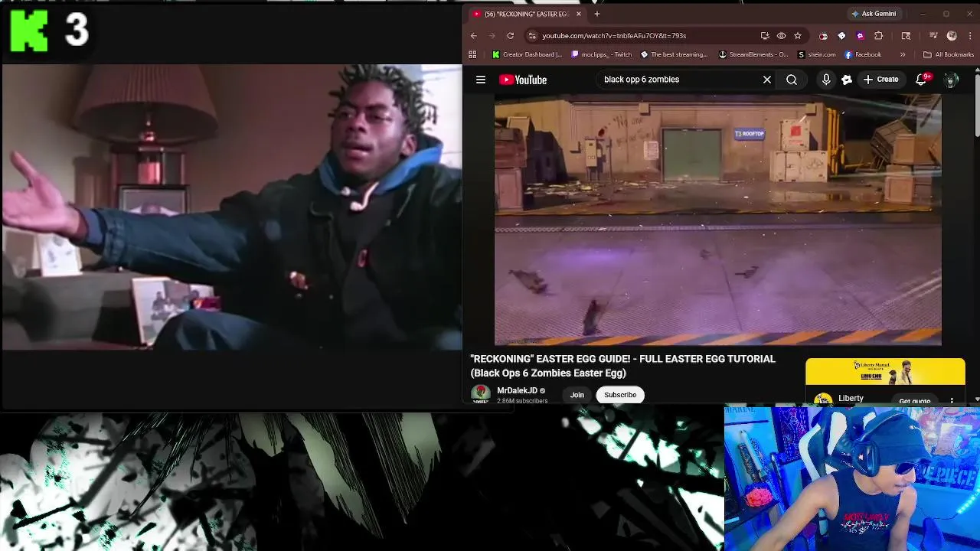
Task: Open the white diamond extension icon
Action: click(841, 36)
